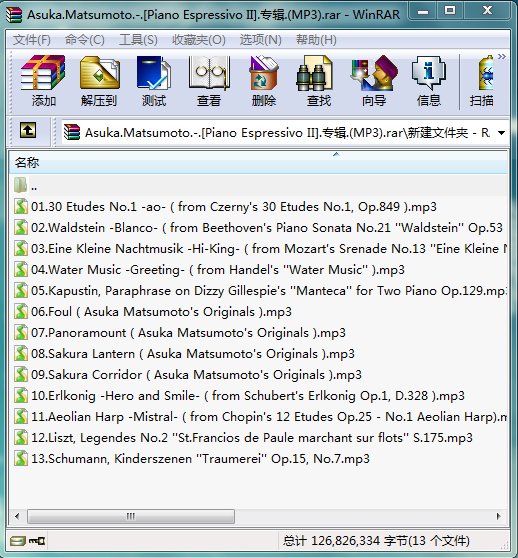Screen dimensions: 518x558
Task: Click the 添加 (Add) toolbar icon
Action: pos(43,81)
